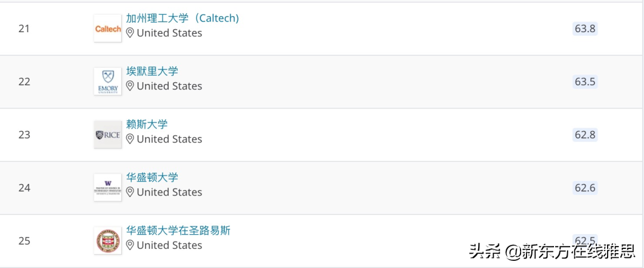644x268 pixels.
Task: Open the 华盛顿大学 link at rank 24
Action: 152,177
